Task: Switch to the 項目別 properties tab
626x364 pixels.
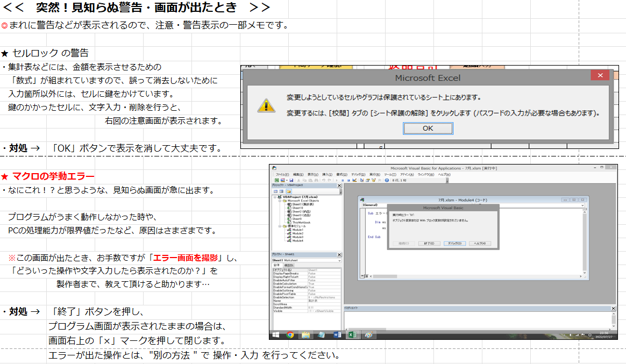Action: click(x=289, y=265)
